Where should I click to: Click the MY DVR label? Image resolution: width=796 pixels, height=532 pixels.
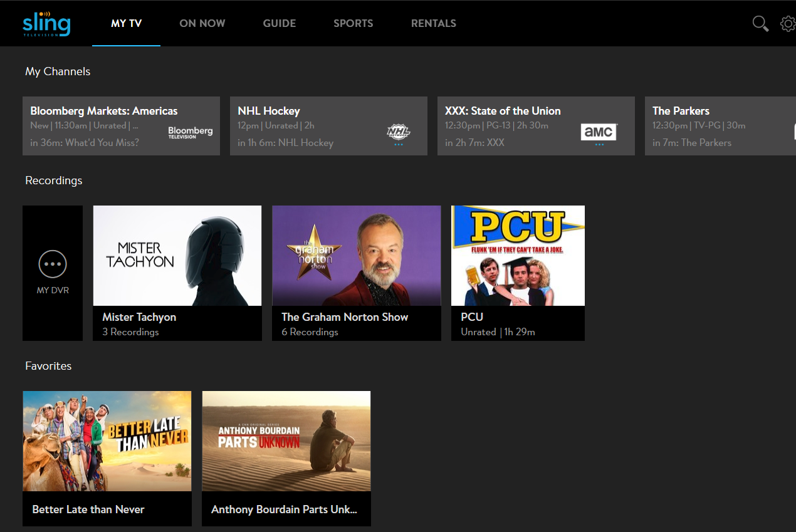click(x=53, y=290)
